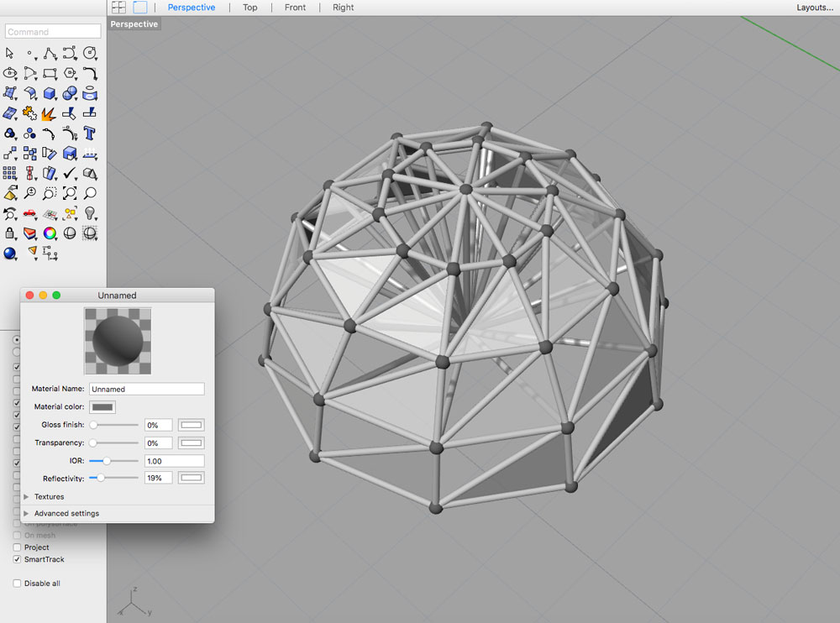Select the Text object tool
840x623 pixels.
(x=90, y=133)
